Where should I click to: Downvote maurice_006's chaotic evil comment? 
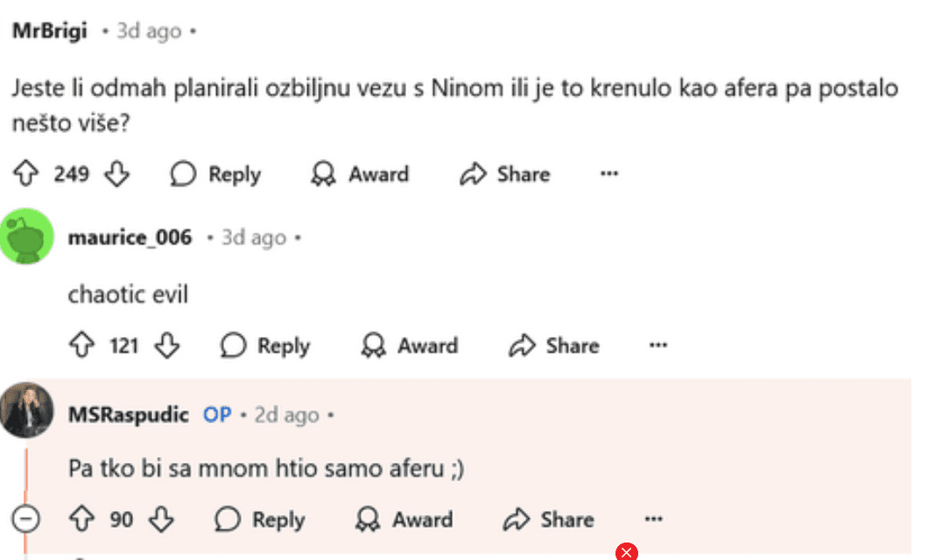(166, 346)
